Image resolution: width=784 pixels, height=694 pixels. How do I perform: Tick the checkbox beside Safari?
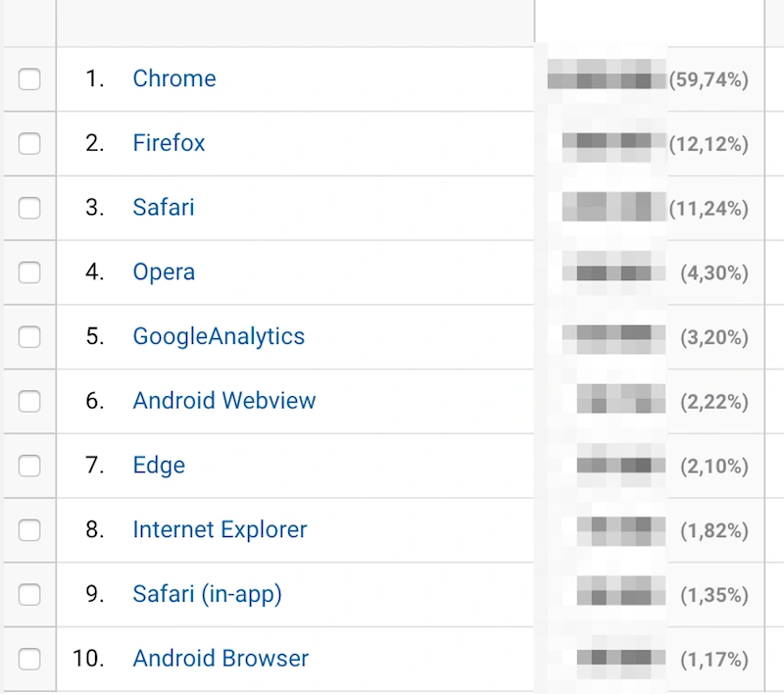[x=29, y=208]
